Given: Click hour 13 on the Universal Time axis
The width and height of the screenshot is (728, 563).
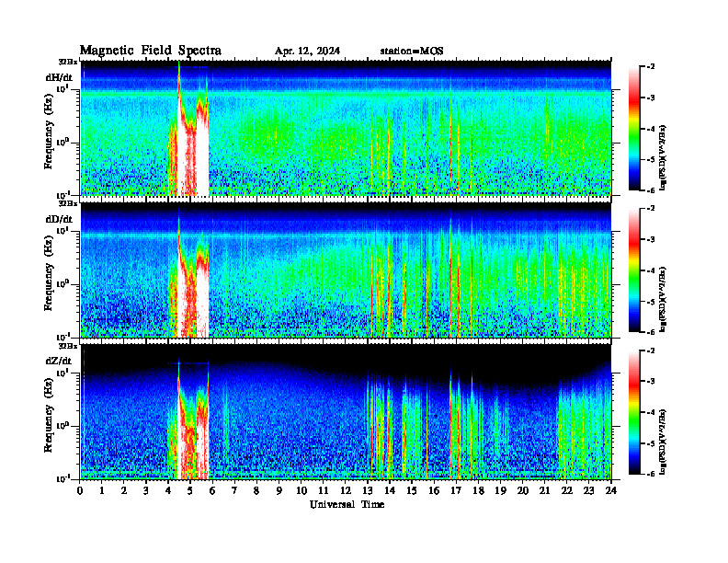Looking at the screenshot, I should (369, 491).
